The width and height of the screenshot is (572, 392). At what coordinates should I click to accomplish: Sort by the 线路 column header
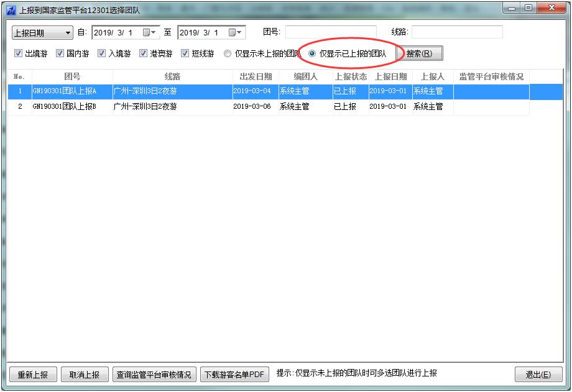click(173, 76)
